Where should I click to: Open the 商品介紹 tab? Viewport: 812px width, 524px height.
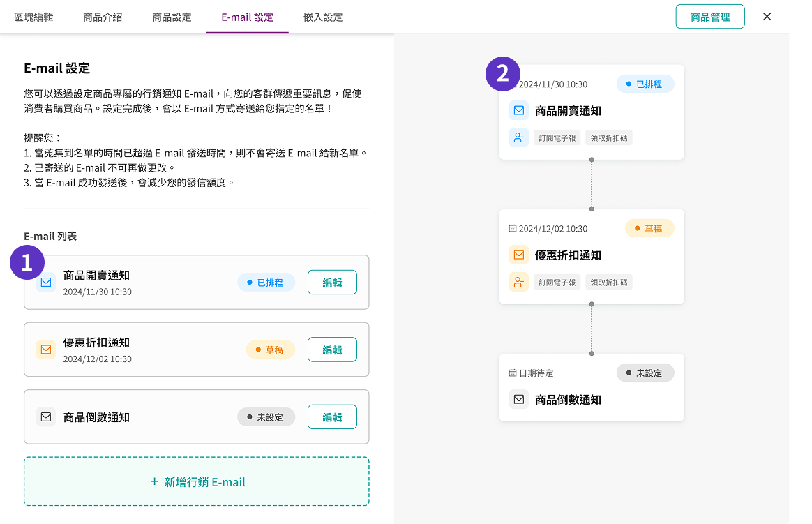click(103, 17)
